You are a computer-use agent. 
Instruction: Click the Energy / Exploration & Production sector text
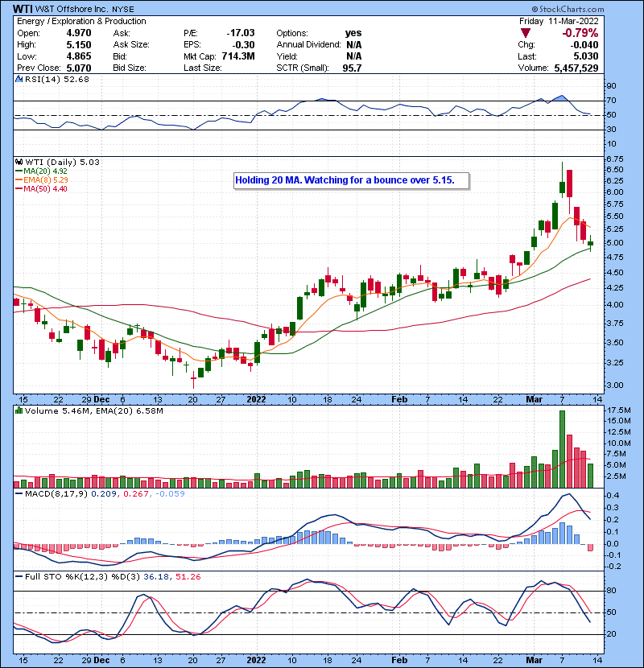[81, 21]
